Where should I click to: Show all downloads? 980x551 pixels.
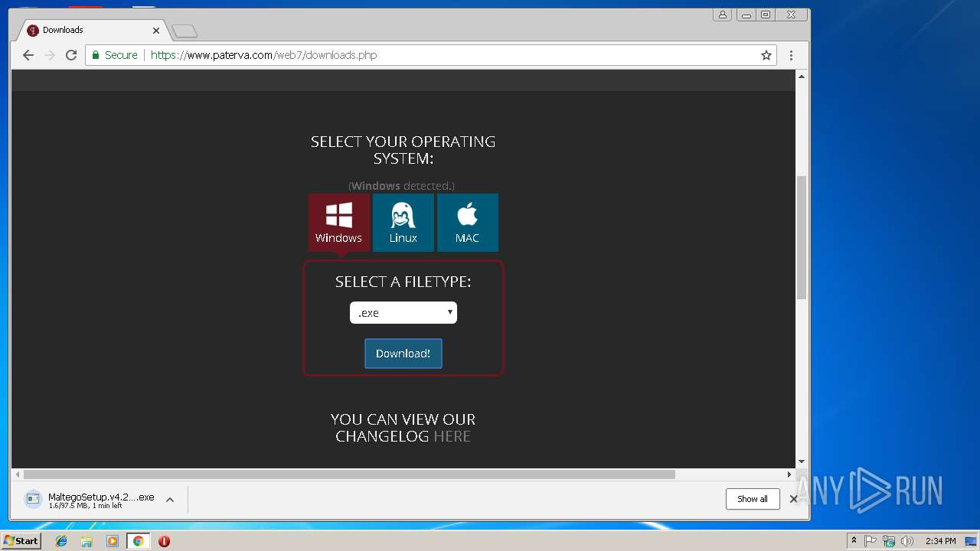[x=753, y=499]
